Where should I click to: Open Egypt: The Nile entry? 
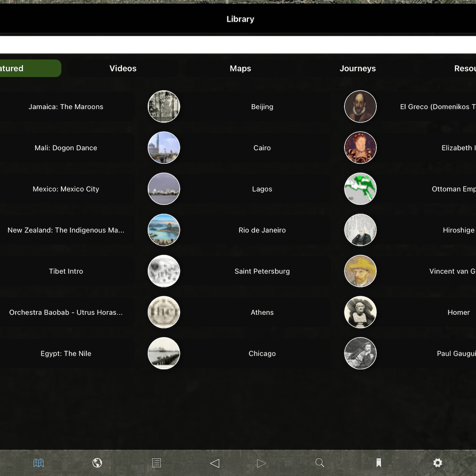click(66, 353)
